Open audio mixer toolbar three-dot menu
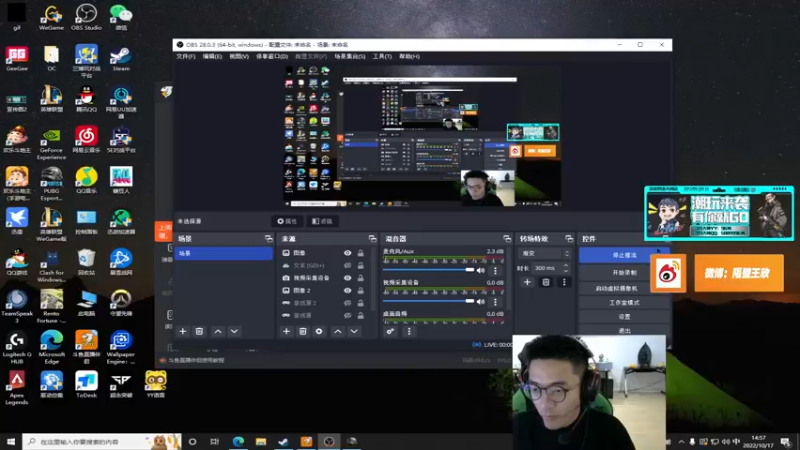Viewport: 800px width, 450px height. [409, 332]
